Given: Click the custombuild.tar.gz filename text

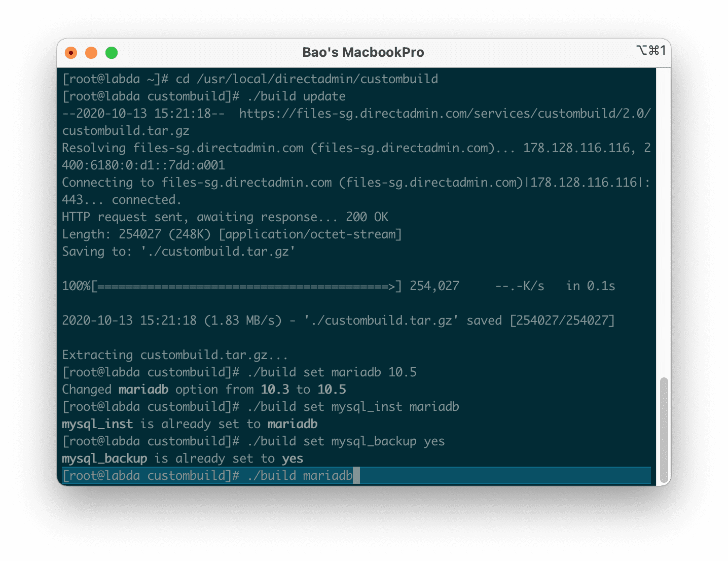Looking at the screenshot, I should (125, 130).
